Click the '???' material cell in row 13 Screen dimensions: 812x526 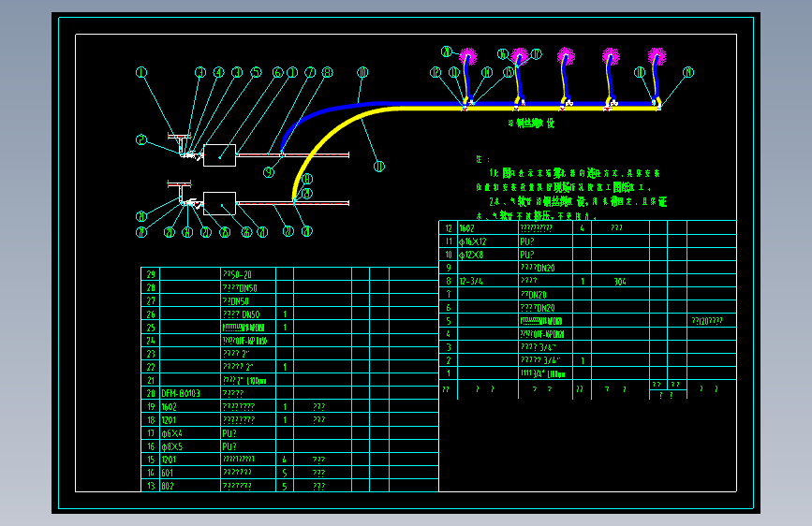[x=319, y=486]
